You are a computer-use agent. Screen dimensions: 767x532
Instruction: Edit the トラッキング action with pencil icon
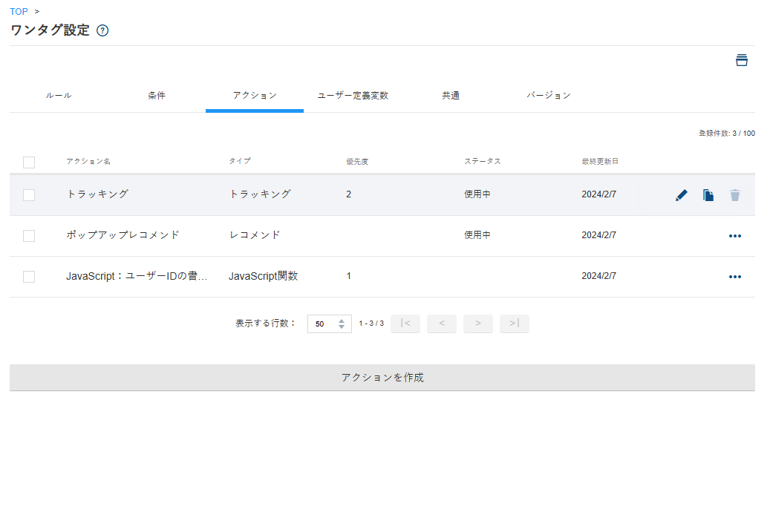(682, 195)
